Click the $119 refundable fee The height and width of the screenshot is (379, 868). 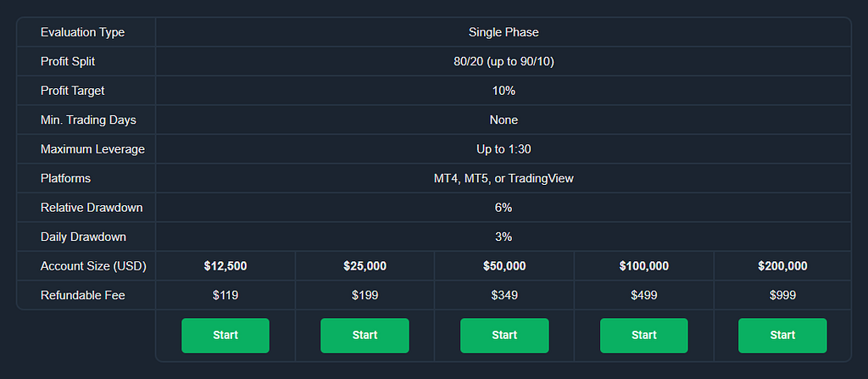(225, 295)
